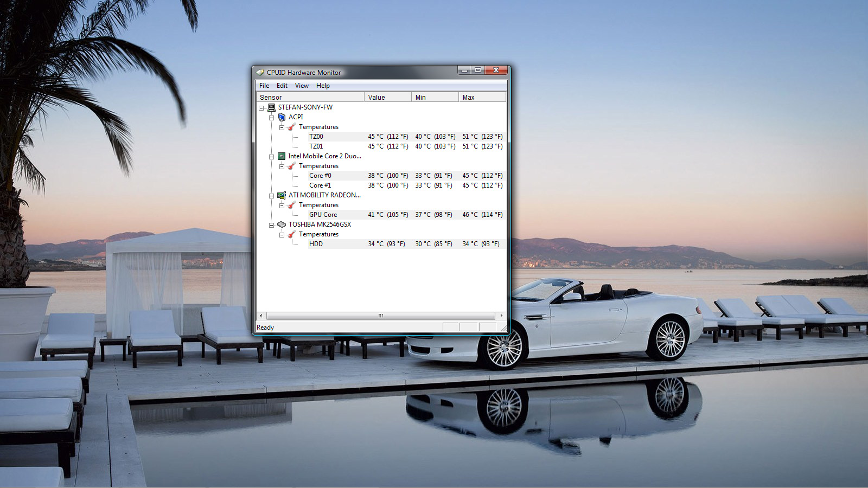868x488 pixels.
Task: Click the Value column header
Action: (x=388, y=98)
